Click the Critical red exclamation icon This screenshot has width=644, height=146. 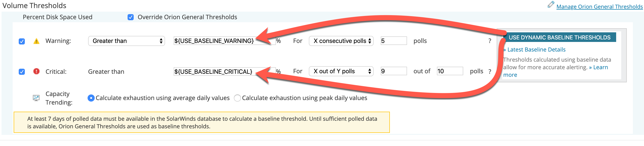click(x=36, y=71)
